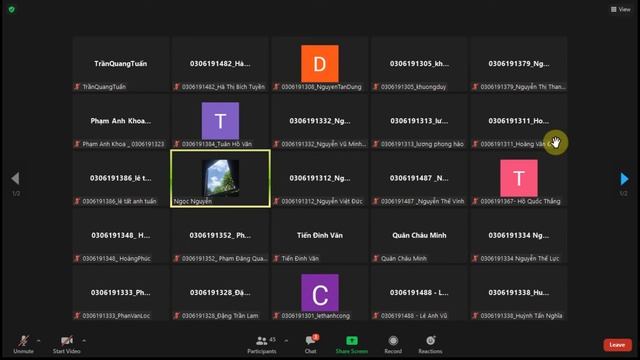Click muted mic icon beside Quân Châu Minh label
This screenshot has height=360, width=640.
pos(376,258)
